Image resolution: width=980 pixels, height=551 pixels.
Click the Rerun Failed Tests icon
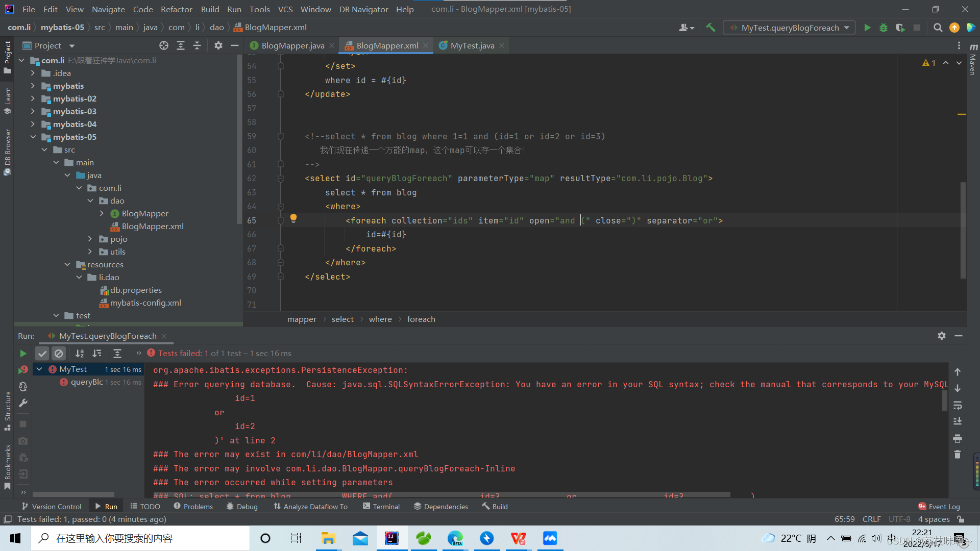pos(23,370)
